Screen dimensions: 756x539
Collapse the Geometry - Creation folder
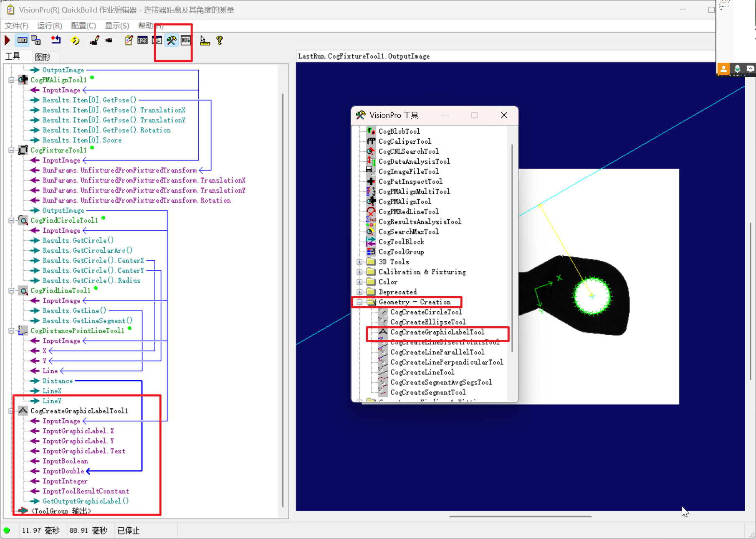click(x=359, y=302)
